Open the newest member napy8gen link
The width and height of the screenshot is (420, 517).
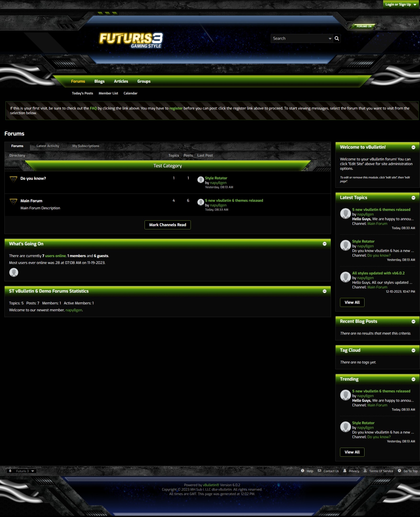[74, 310]
